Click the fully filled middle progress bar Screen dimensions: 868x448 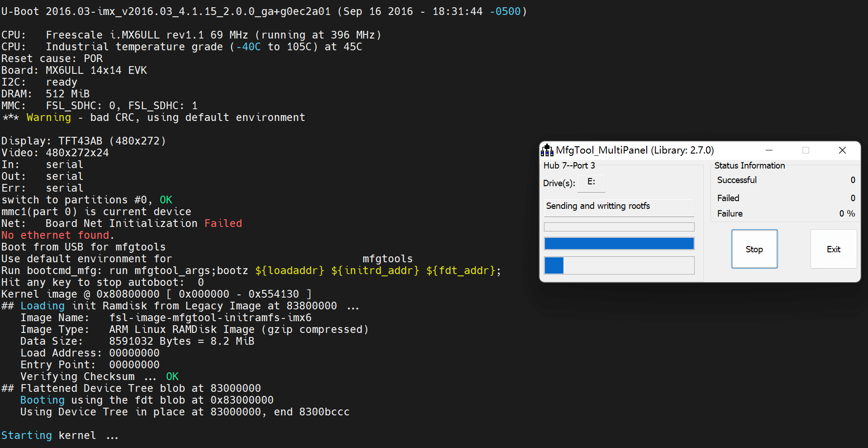click(x=619, y=244)
